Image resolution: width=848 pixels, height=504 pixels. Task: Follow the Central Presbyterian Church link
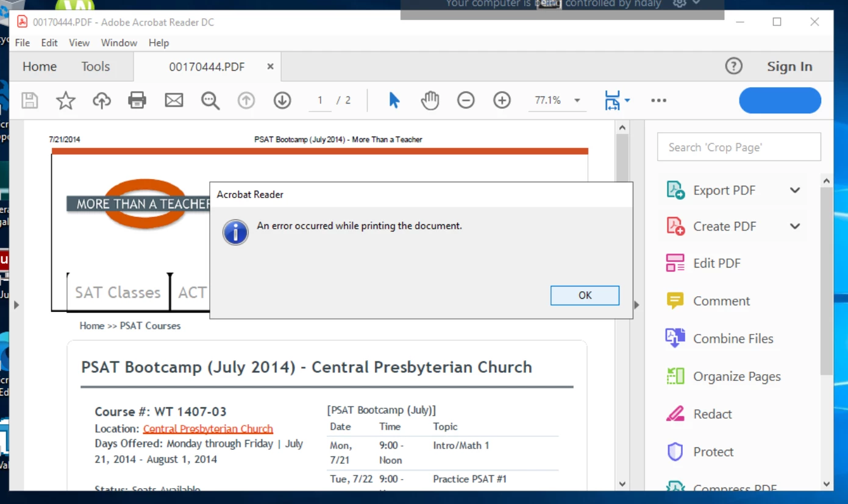tap(208, 428)
